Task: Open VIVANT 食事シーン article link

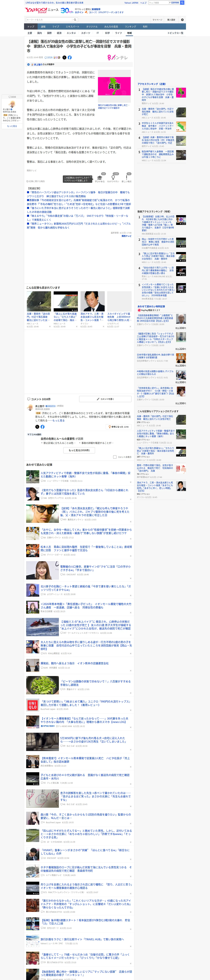Action: click(x=85, y=852)
